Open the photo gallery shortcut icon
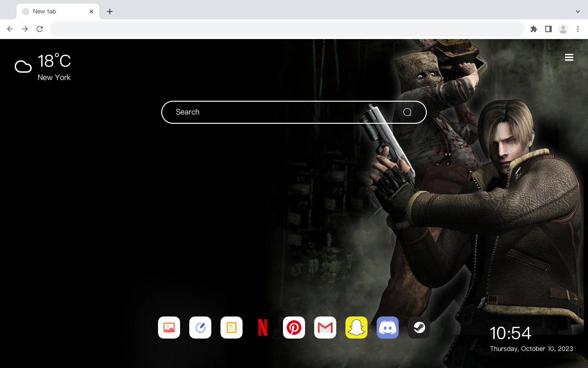This screenshot has height=368, width=588. click(169, 328)
